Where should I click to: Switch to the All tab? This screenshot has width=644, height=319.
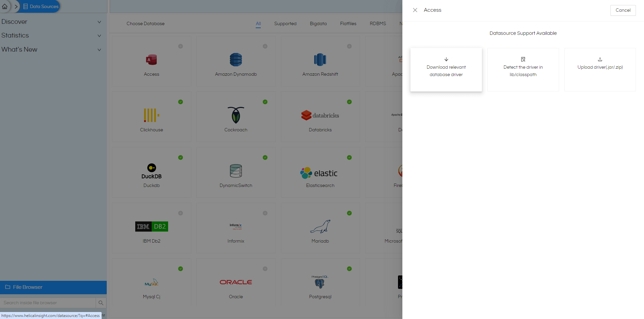(x=258, y=24)
